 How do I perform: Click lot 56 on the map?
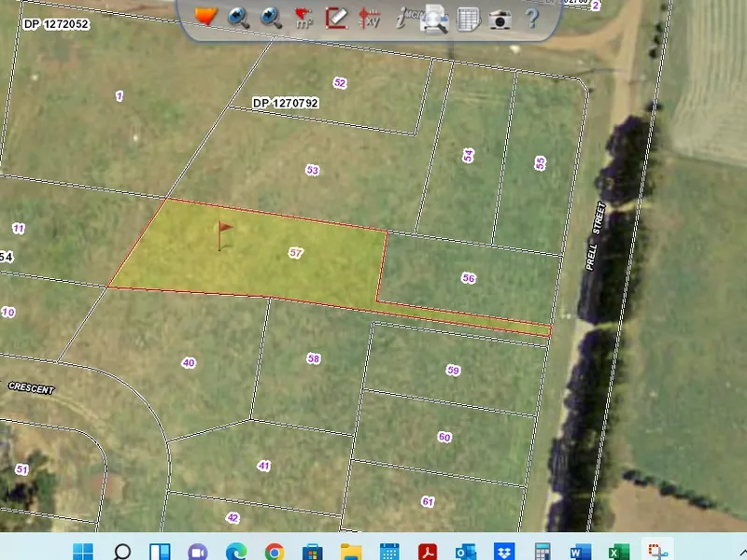point(470,278)
